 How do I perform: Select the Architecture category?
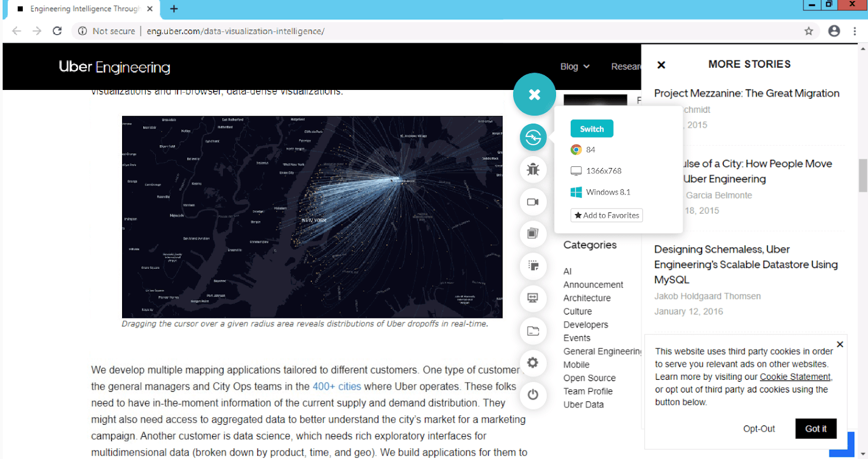587,298
